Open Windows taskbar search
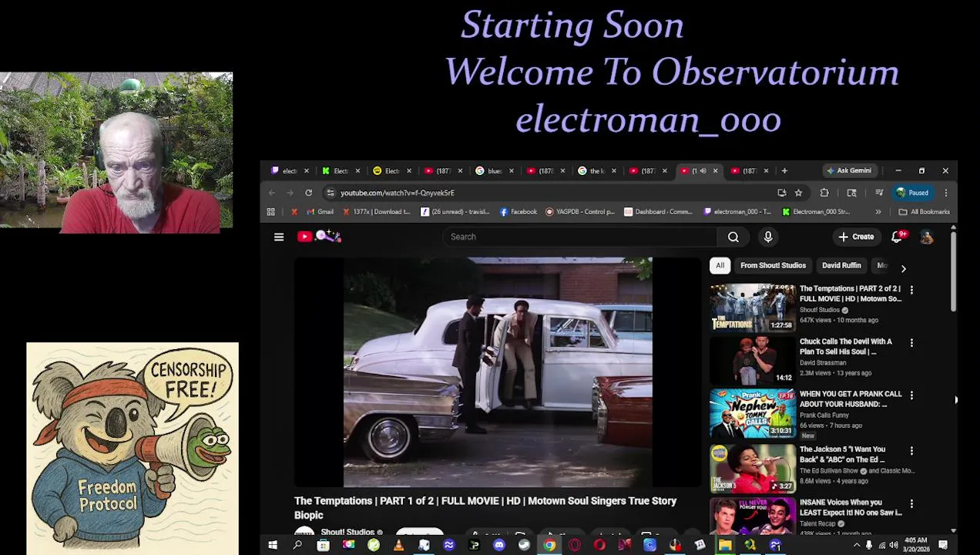 coord(297,545)
